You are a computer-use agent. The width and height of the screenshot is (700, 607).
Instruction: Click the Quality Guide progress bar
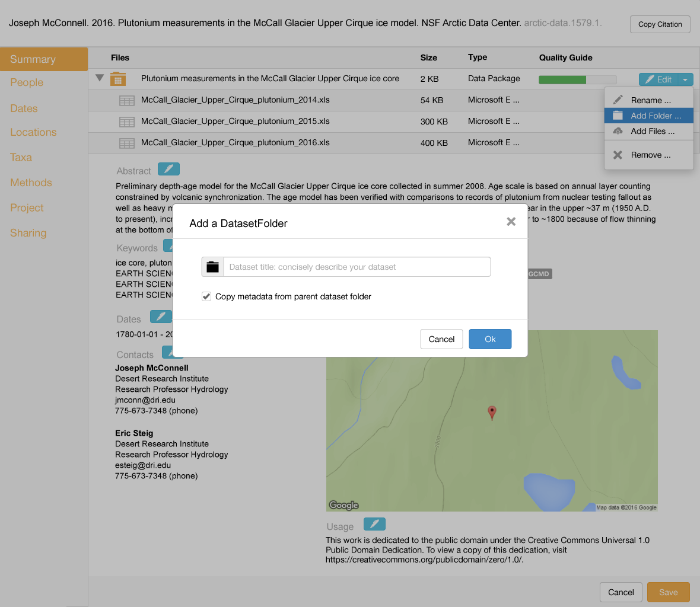[x=577, y=79]
